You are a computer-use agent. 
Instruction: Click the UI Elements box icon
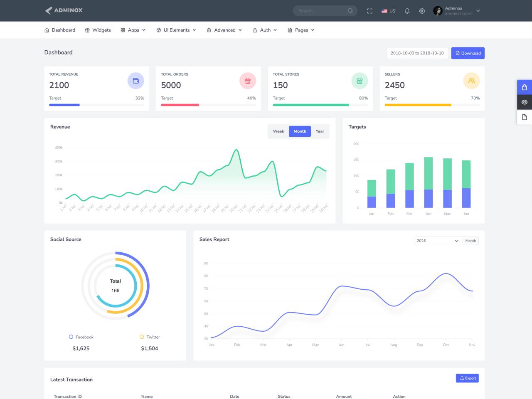(x=159, y=30)
